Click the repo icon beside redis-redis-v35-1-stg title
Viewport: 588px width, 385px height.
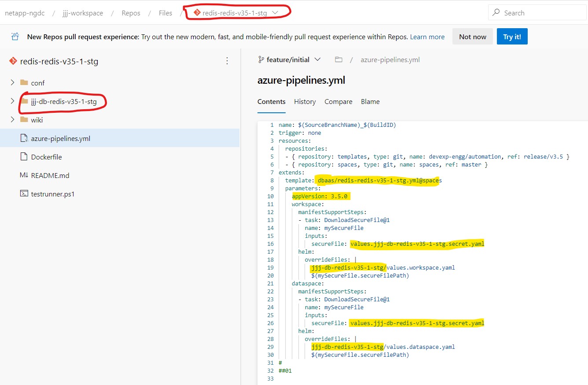tap(13, 61)
